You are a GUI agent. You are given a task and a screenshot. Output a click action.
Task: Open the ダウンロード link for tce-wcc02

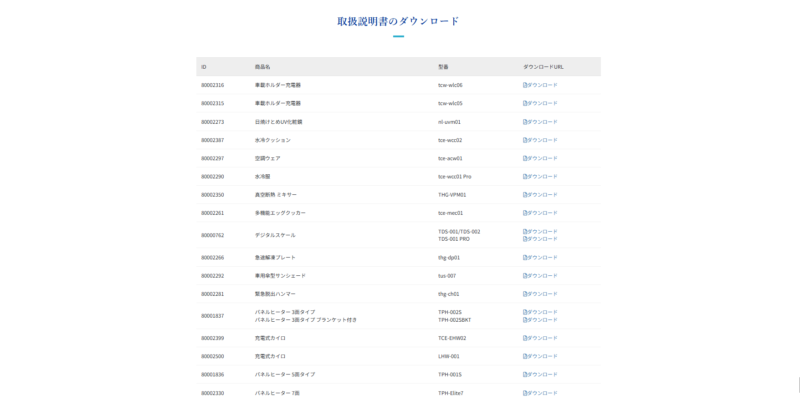542,140
